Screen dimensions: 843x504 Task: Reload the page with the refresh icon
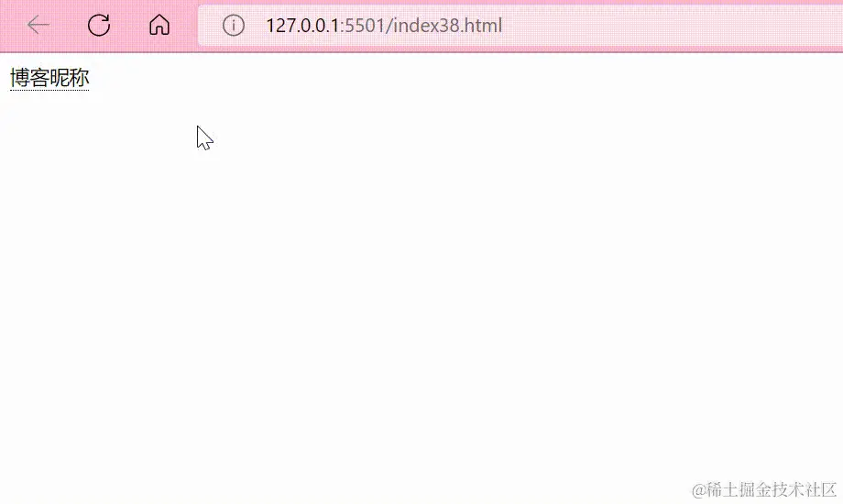[x=99, y=25]
